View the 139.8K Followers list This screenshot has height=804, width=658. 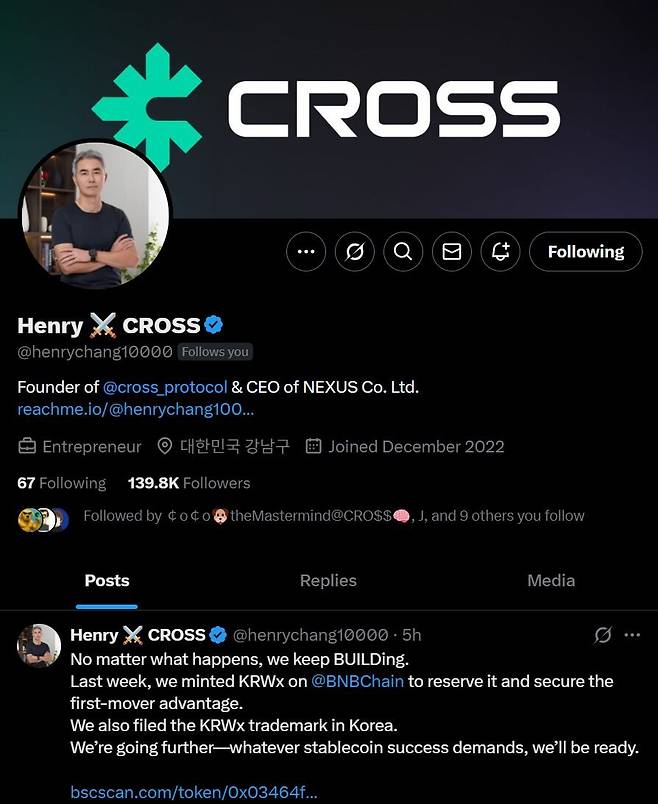pyautogui.click(x=189, y=483)
